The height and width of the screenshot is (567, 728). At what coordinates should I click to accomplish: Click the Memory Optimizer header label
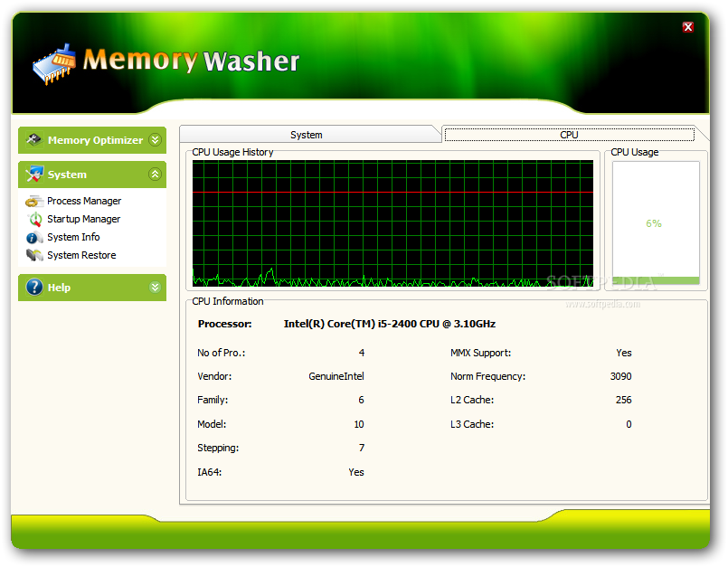click(95, 140)
